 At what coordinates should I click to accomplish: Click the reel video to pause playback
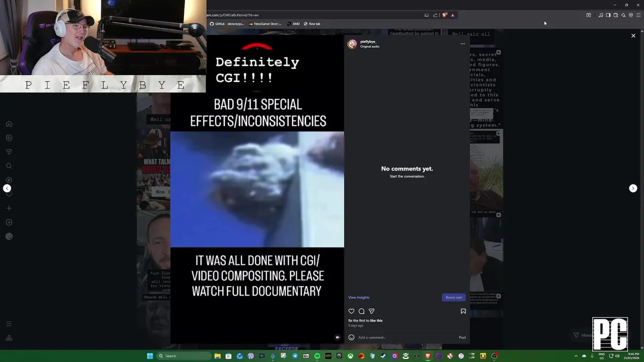(x=257, y=189)
